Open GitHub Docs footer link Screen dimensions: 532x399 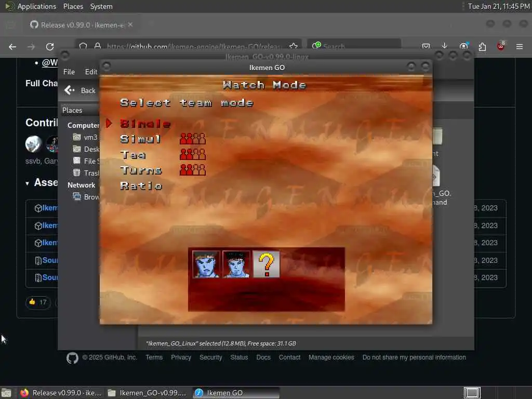[263, 357]
